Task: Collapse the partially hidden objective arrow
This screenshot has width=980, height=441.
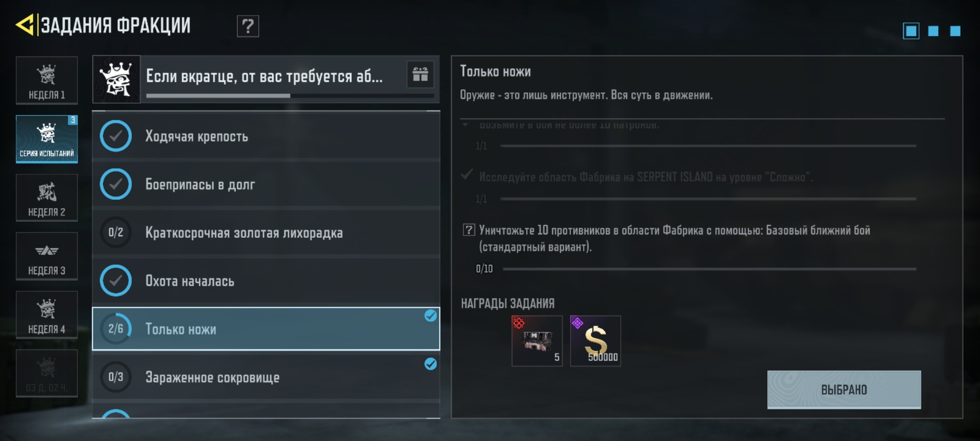Action: click(x=465, y=125)
